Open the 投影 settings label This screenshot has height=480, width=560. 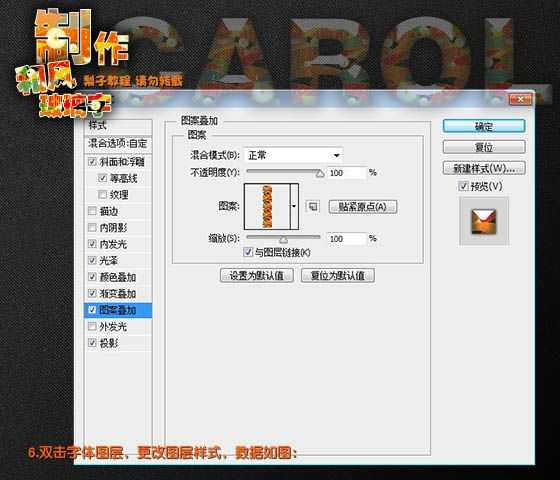tap(109, 343)
